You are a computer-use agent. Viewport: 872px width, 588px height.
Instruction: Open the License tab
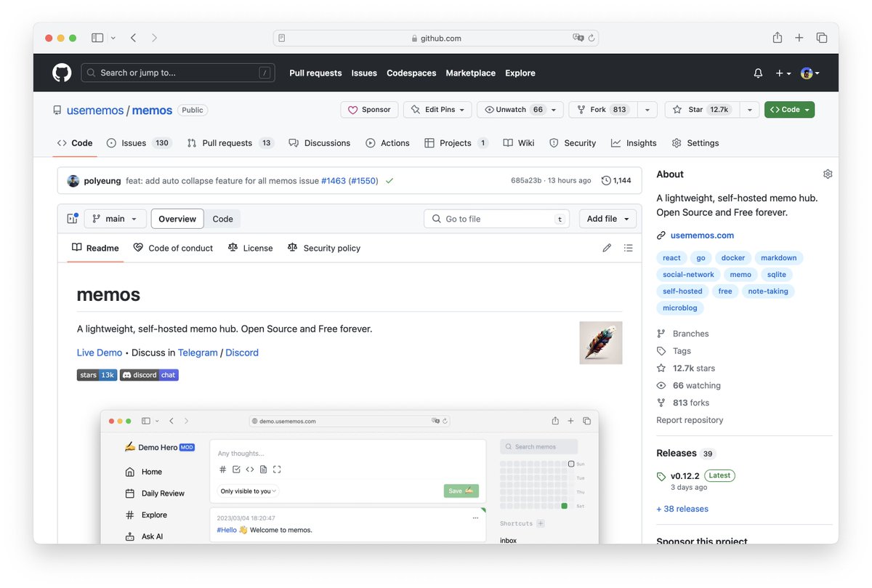(x=250, y=249)
